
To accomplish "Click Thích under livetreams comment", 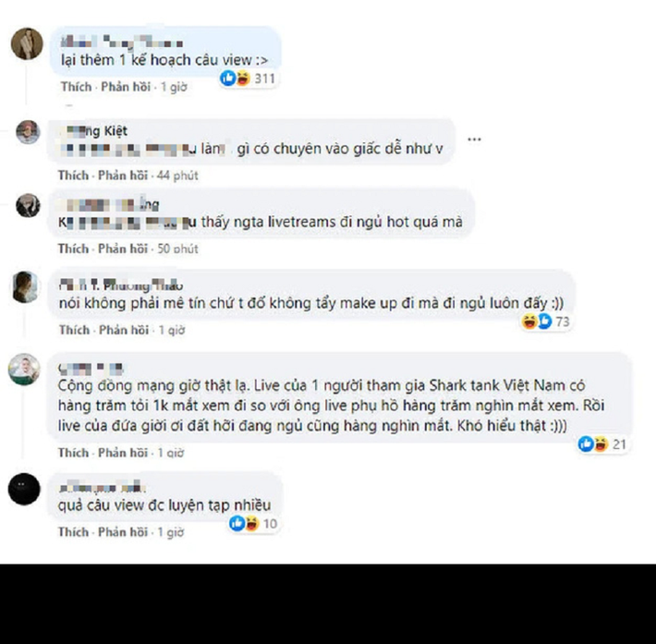I will pos(73,249).
